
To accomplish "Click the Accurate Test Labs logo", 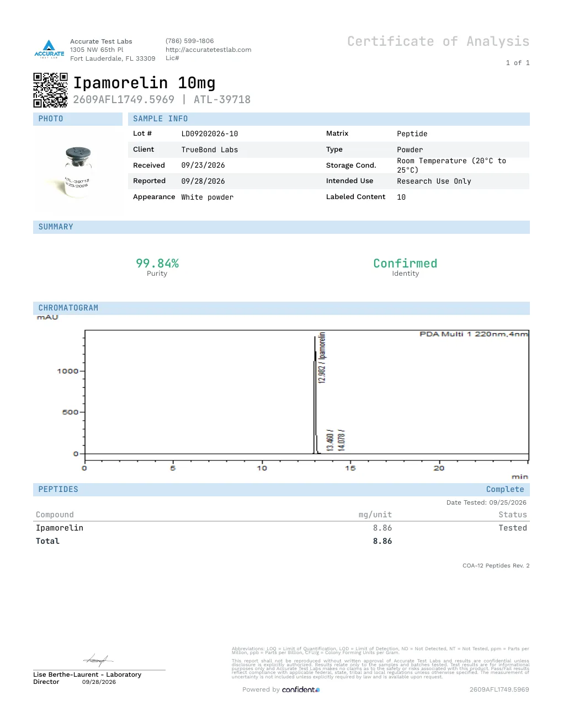I will tap(49, 49).
